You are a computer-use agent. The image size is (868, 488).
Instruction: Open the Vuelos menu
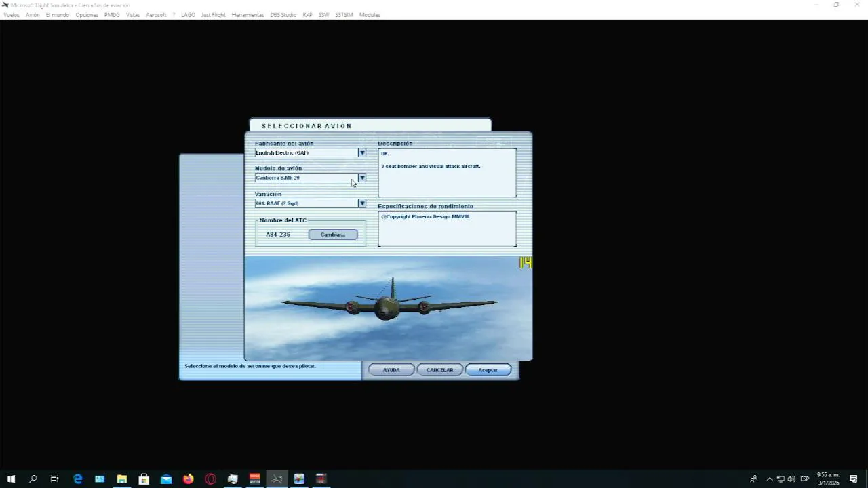coord(12,15)
